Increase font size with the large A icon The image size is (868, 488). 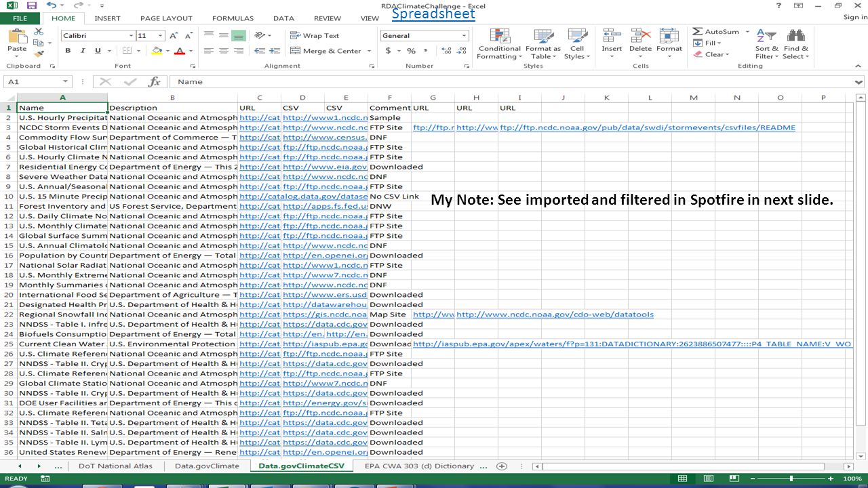174,35
